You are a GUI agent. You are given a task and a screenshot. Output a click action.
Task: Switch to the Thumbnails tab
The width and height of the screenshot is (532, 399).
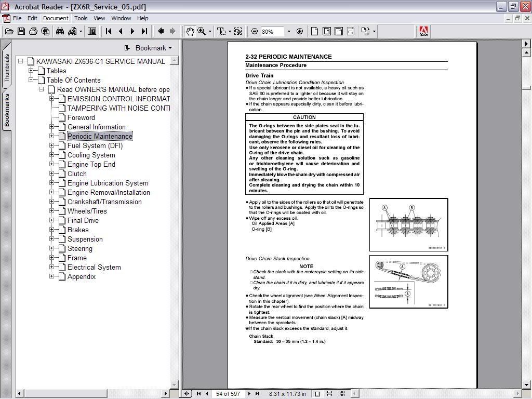[x=7, y=67]
